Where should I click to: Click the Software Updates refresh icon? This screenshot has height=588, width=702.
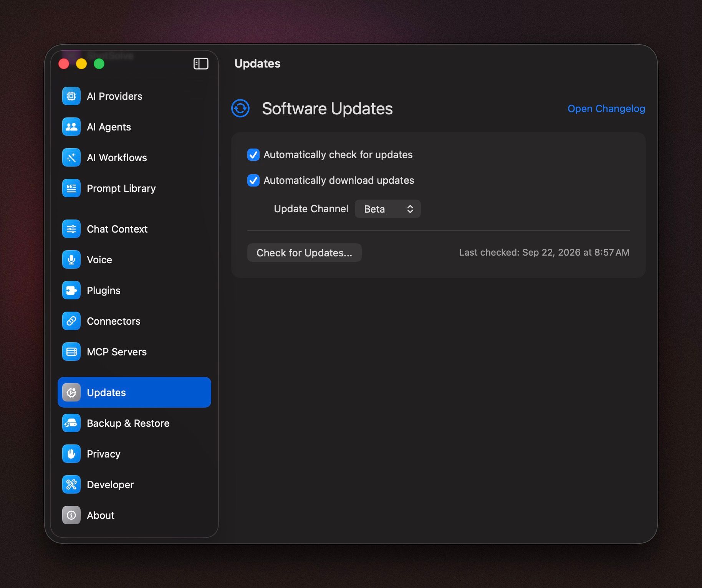(240, 108)
